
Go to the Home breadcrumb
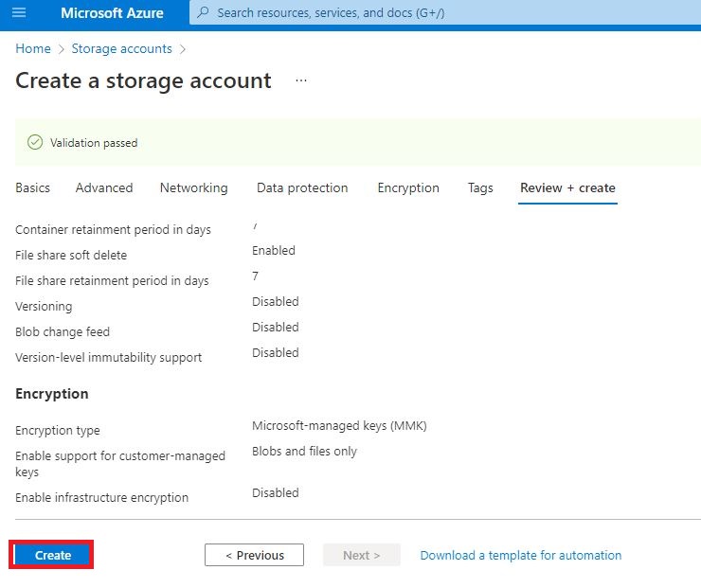pos(33,48)
